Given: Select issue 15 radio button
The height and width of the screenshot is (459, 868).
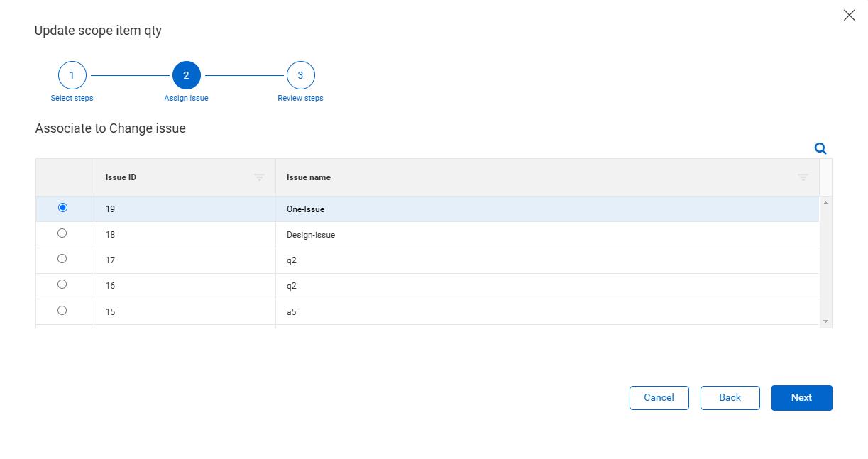Looking at the screenshot, I should pyautogui.click(x=62, y=311).
